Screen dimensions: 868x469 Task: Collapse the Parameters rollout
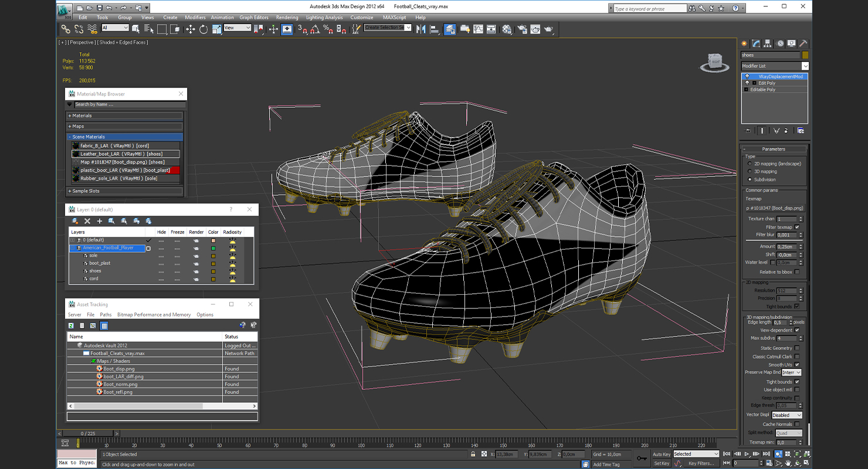tap(774, 149)
